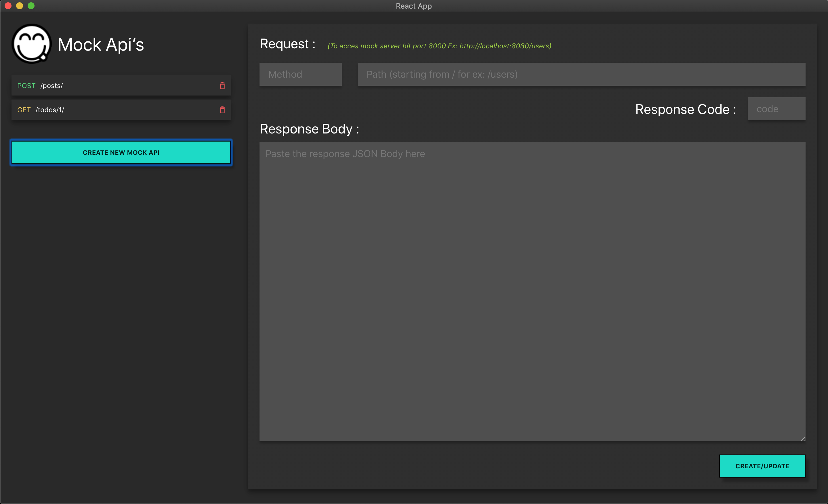828x504 pixels.
Task: Click the Response Body label
Action: pyautogui.click(x=309, y=129)
